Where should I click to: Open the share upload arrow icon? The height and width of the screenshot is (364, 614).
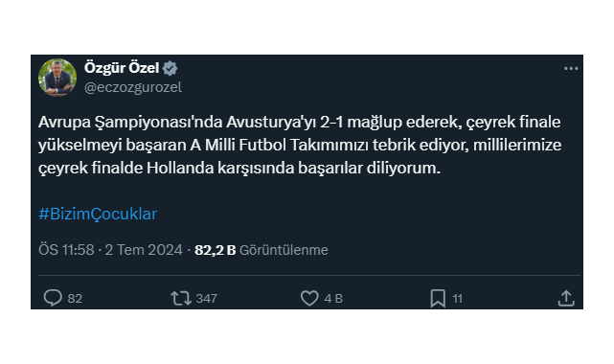point(566,298)
